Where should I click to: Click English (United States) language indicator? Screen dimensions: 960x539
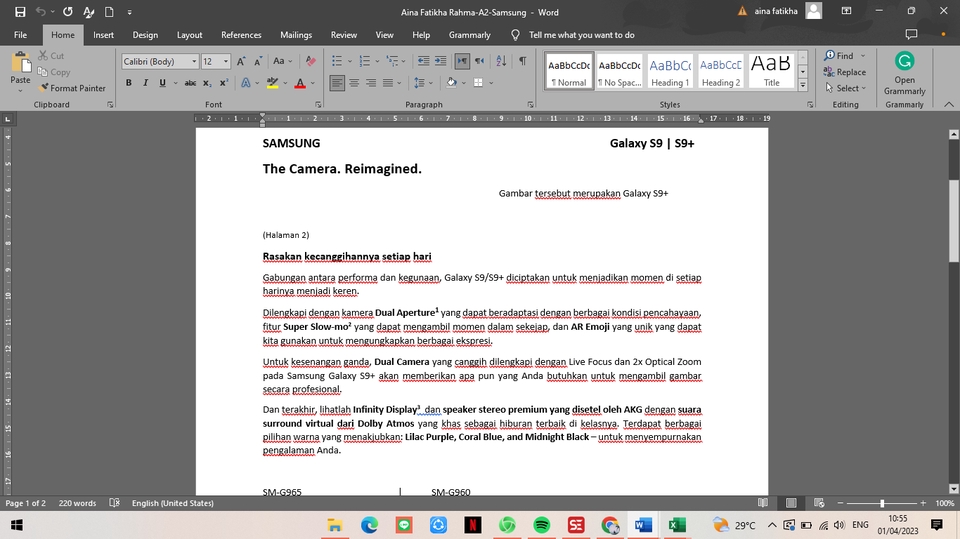[173, 503]
